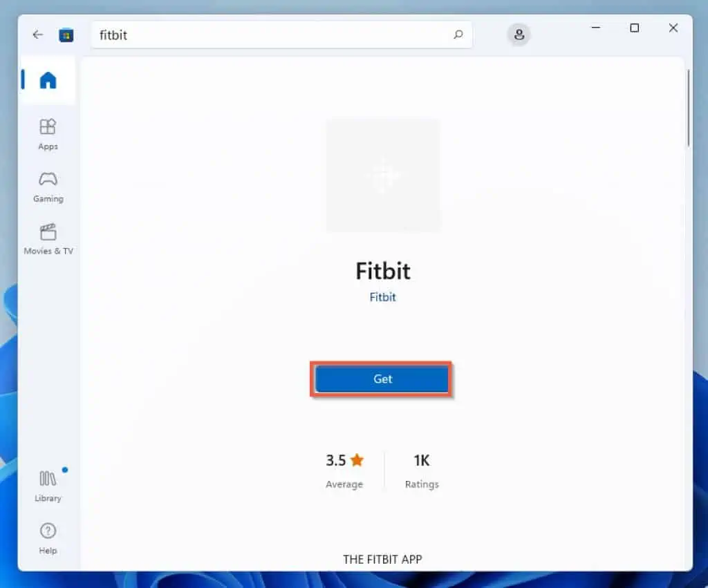Maximize the Microsoft Store window
Image resolution: width=708 pixels, height=588 pixels.
[635, 28]
